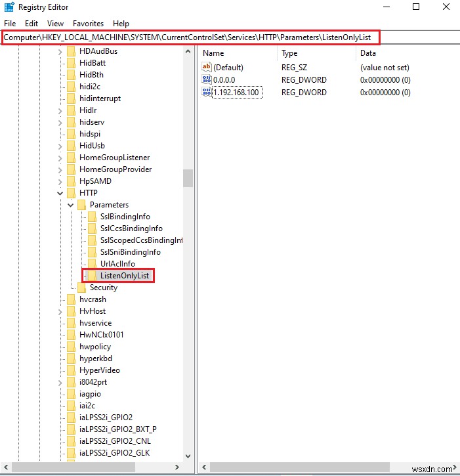
Task: Click the hwpolicy folder icon
Action: 72,347
